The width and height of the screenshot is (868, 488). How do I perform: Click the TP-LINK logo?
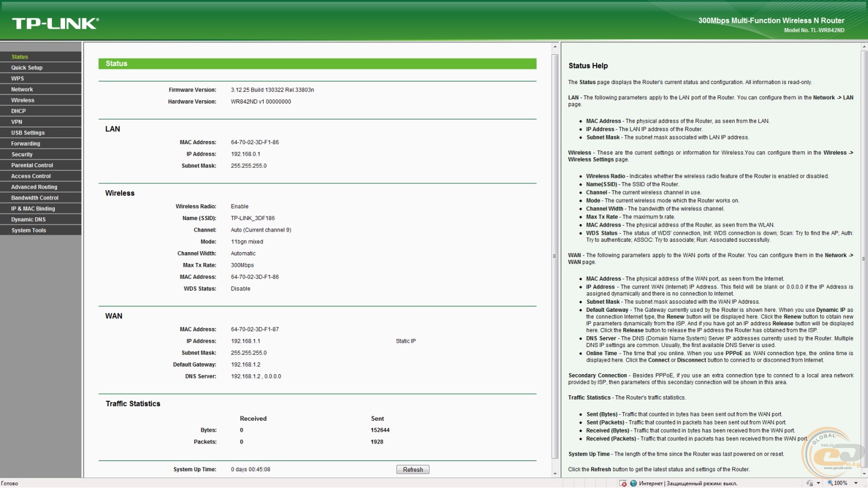point(55,23)
